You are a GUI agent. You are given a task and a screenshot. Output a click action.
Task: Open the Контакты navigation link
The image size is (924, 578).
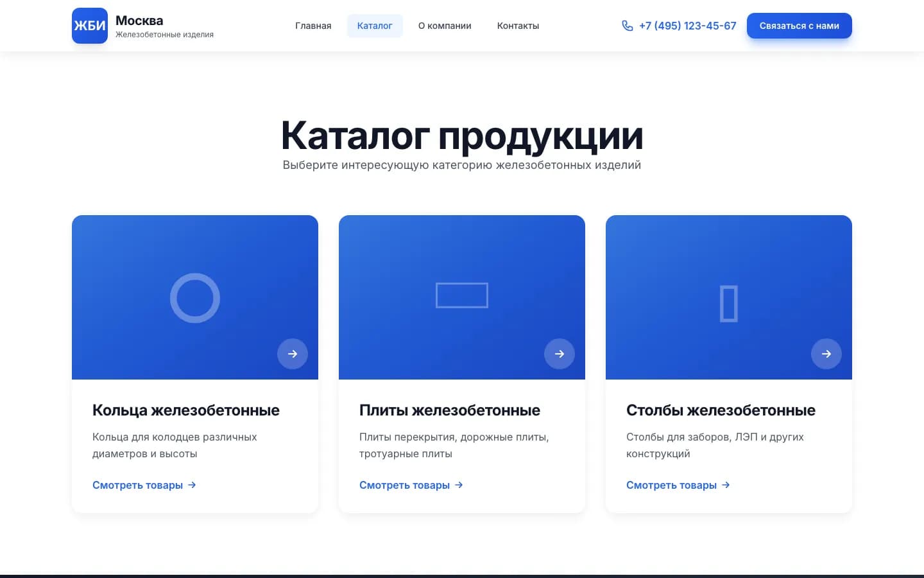pos(518,26)
